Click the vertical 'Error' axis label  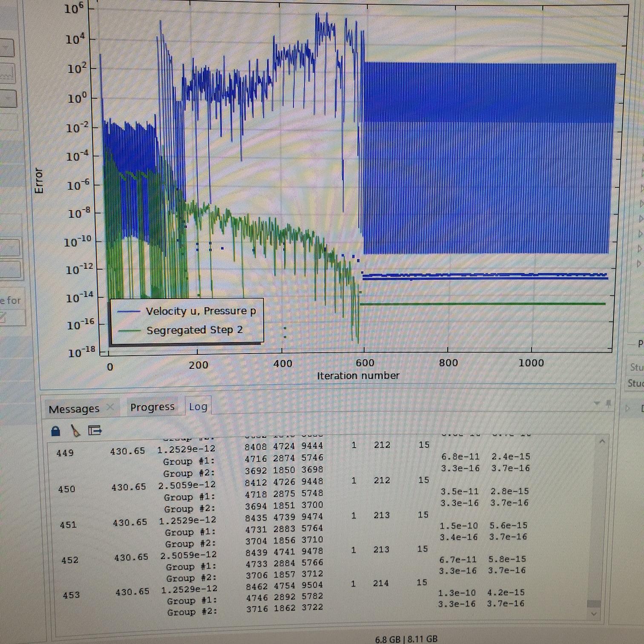tap(39, 181)
